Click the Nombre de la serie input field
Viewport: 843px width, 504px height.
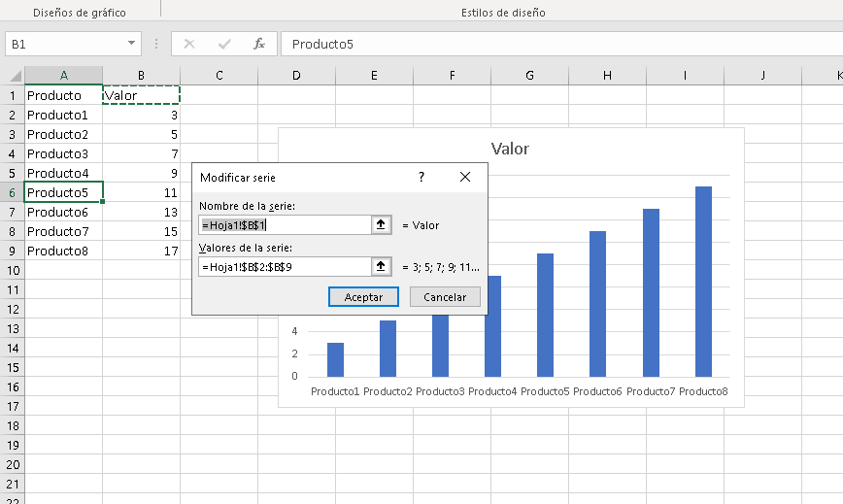(x=285, y=224)
